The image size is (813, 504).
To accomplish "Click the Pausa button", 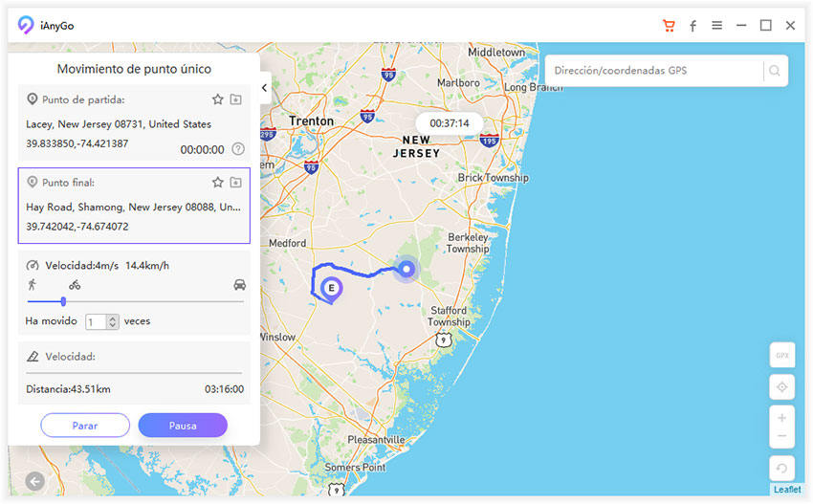I will (x=183, y=426).
